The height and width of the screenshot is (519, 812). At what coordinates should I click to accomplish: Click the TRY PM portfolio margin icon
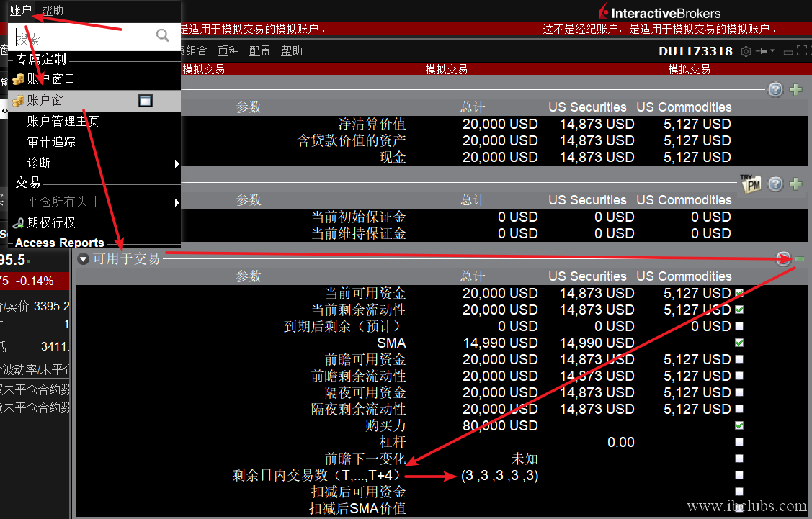750,184
